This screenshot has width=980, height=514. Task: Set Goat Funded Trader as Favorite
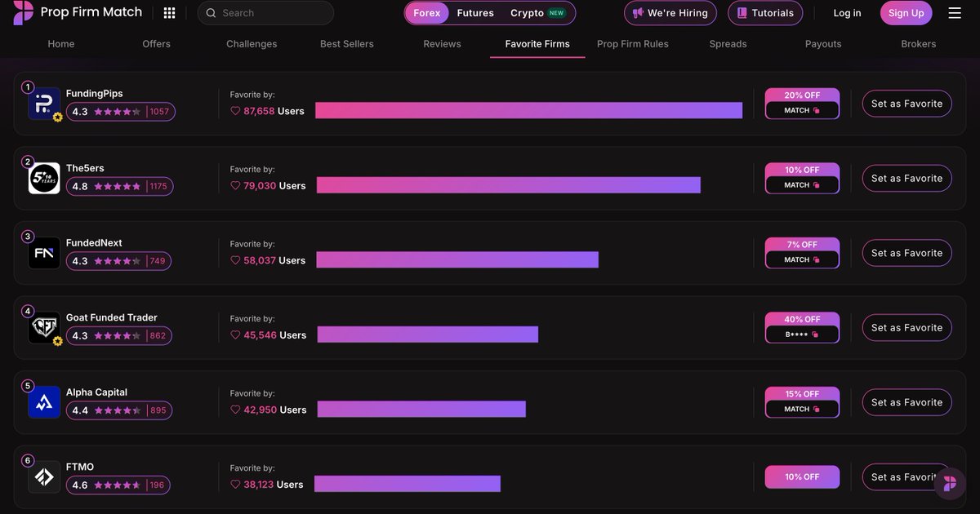(x=906, y=327)
